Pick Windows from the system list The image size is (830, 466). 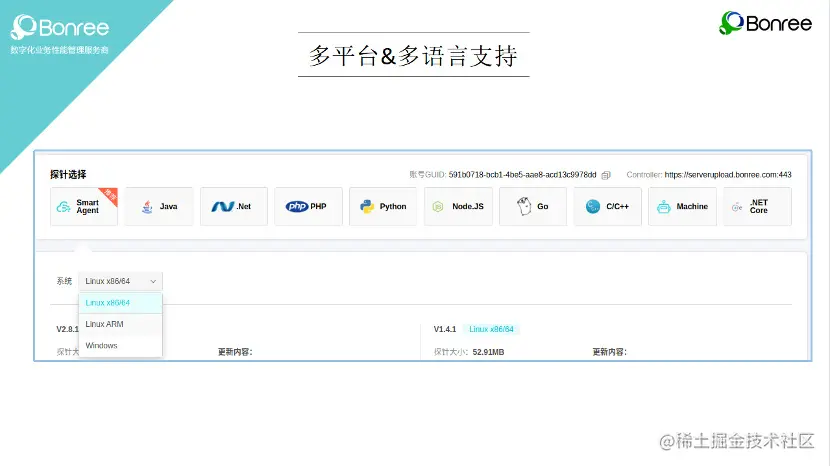click(x=120, y=345)
